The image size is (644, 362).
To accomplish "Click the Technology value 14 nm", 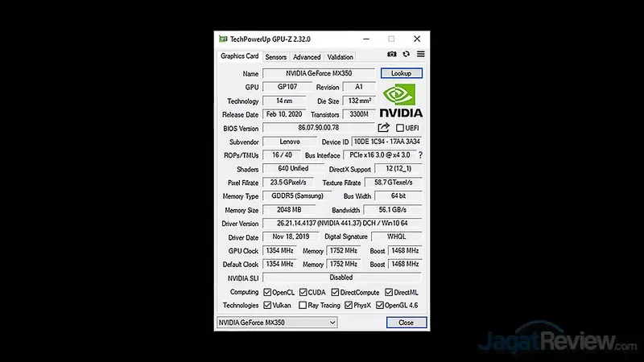I will click(284, 101).
